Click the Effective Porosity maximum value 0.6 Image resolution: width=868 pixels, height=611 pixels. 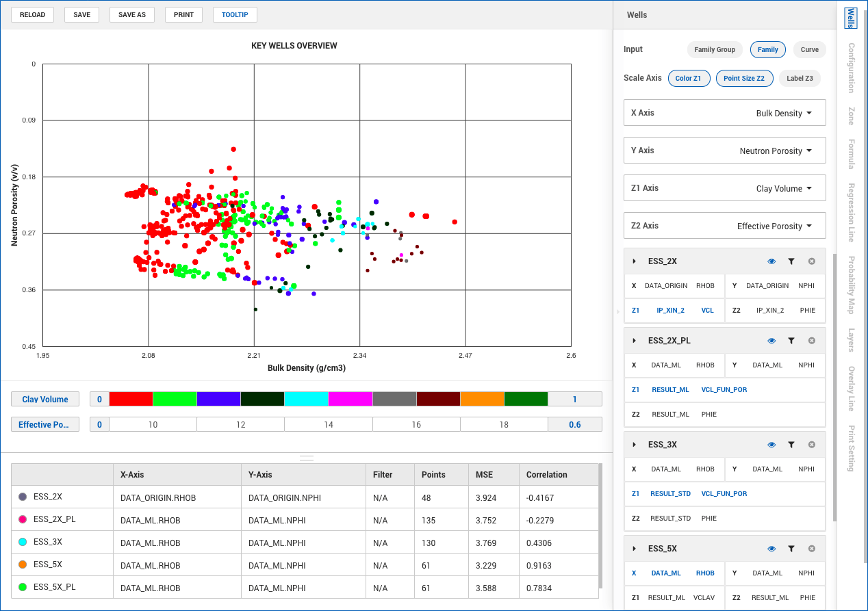point(575,425)
